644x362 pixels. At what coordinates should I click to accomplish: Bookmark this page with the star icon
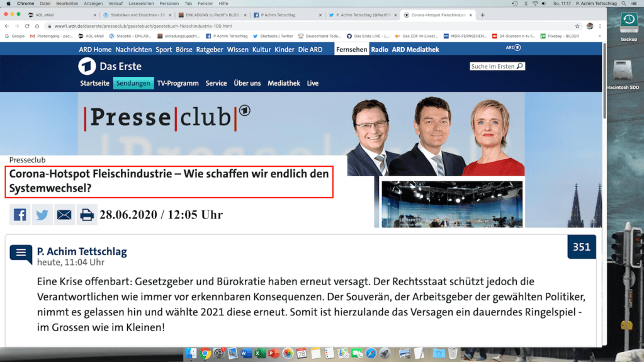(577, 26)
